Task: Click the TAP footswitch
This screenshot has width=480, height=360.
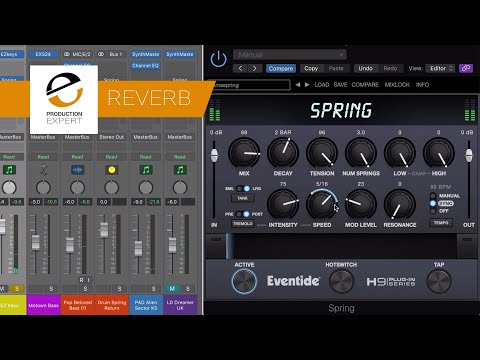Action: click(439, 281)
